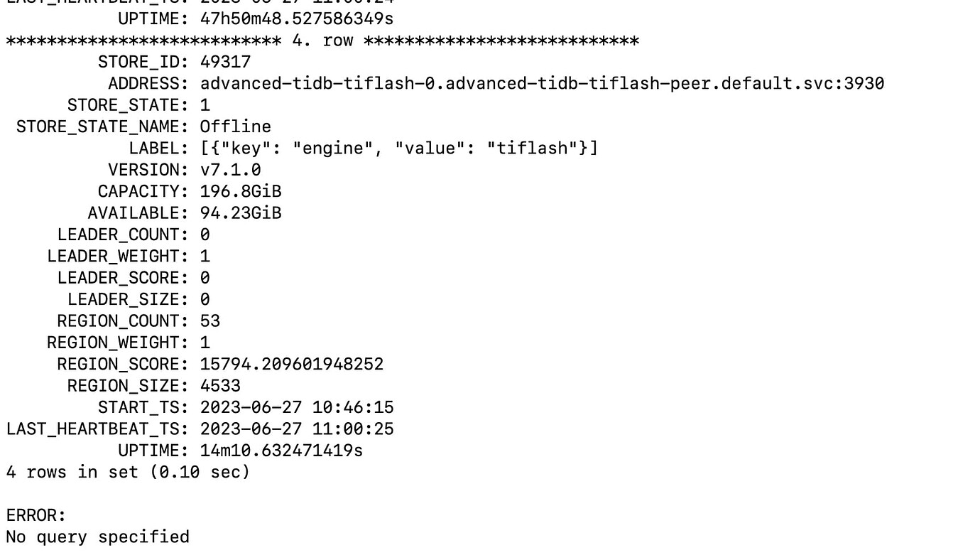Click the STORE_ID value 49317
This screenshot has width=980, height=560.
click(x=225, y=62)
